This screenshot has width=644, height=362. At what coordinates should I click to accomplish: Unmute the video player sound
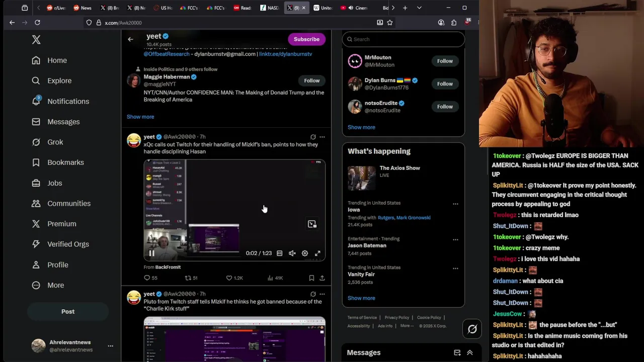(x=292, y=253)
